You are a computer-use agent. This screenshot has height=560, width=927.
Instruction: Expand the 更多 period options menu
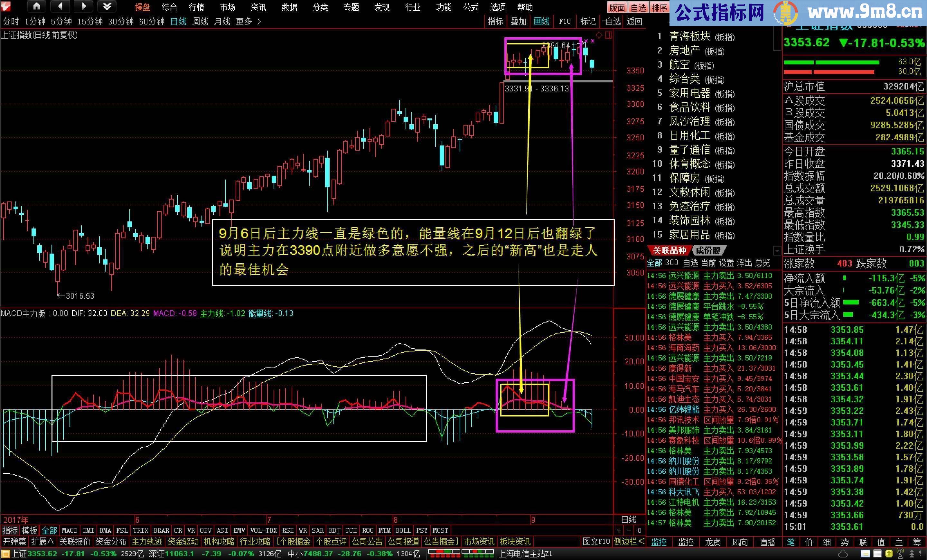[245, 22]
